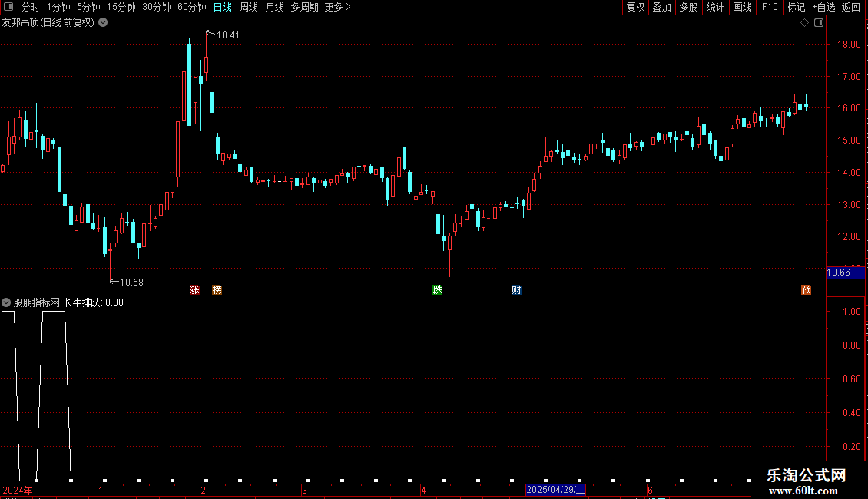Switch to 分时 intraday view

pos(31,7)
